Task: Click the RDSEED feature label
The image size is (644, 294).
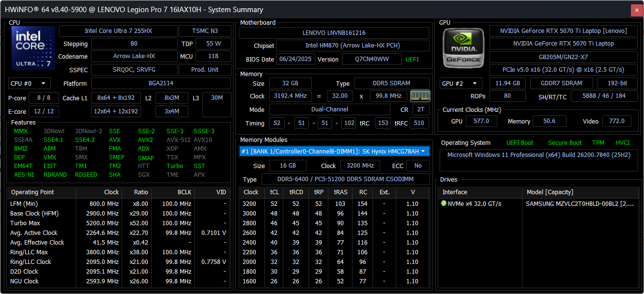Action: tap(86, 175)
